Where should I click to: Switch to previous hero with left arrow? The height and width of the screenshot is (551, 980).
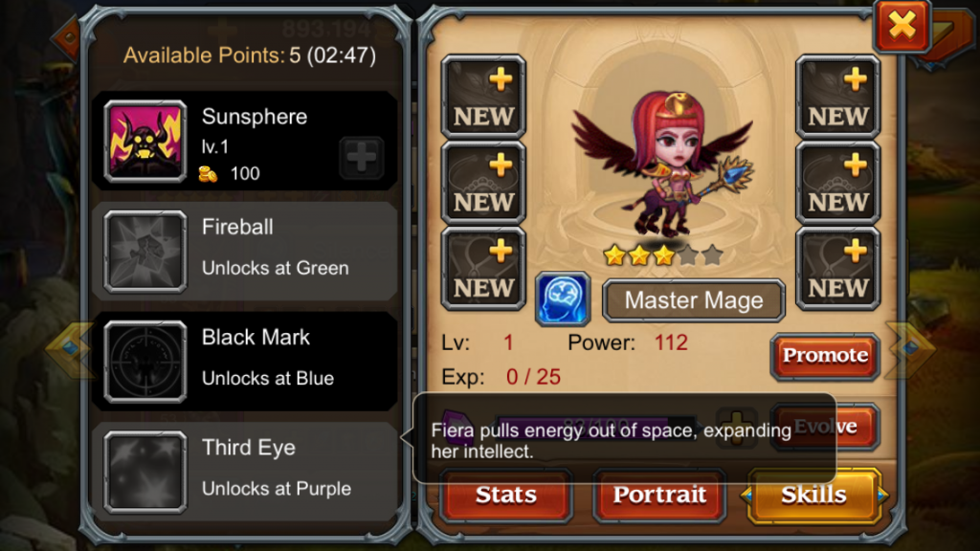[69, 348]
